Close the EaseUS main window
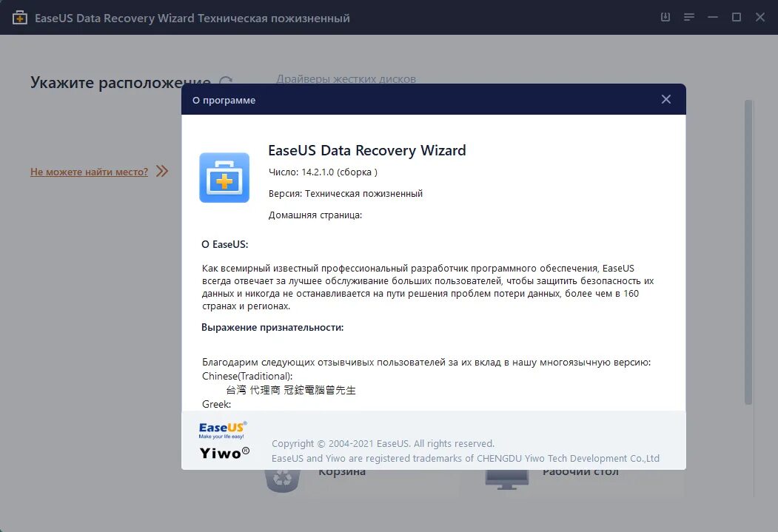 coord(760,17)
